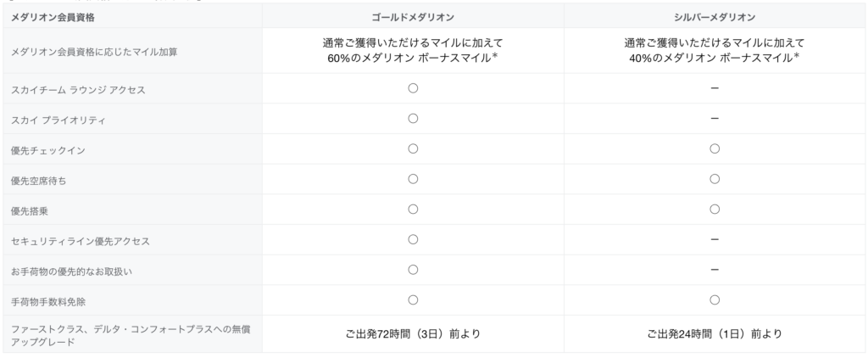Click Silver dash mark for スカイ プライオリティ
This screenshot has height=358, width=868.
point(714,119)
